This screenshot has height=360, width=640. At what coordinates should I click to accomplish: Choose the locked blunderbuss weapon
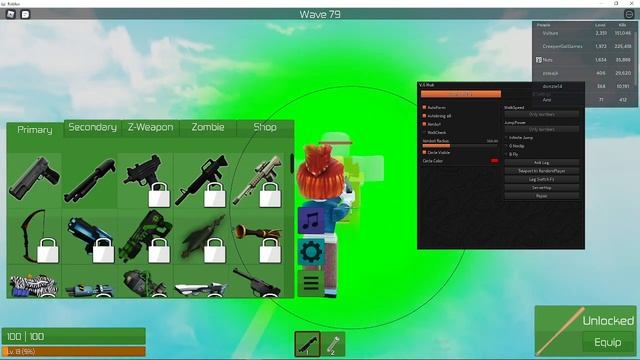pyautogui.click(x=256, y=236)
